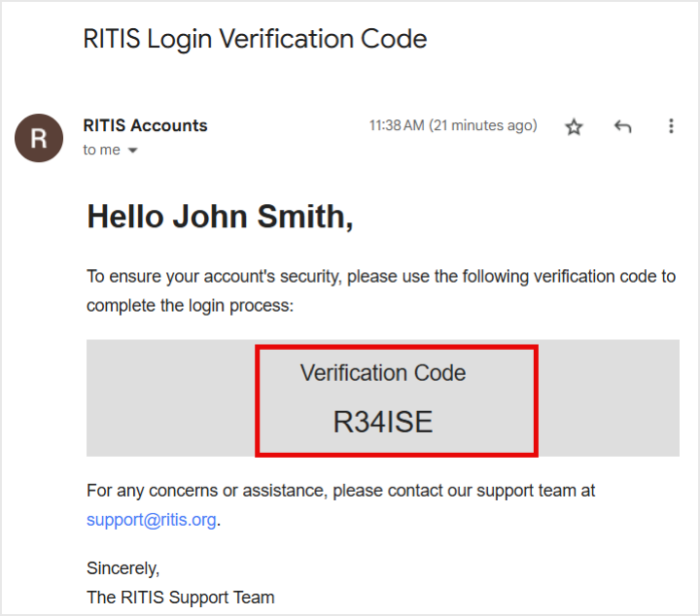Click 'The RITIS Support Team' signature
Viewport: 700px width, 616px height.
tap(180, 597)
